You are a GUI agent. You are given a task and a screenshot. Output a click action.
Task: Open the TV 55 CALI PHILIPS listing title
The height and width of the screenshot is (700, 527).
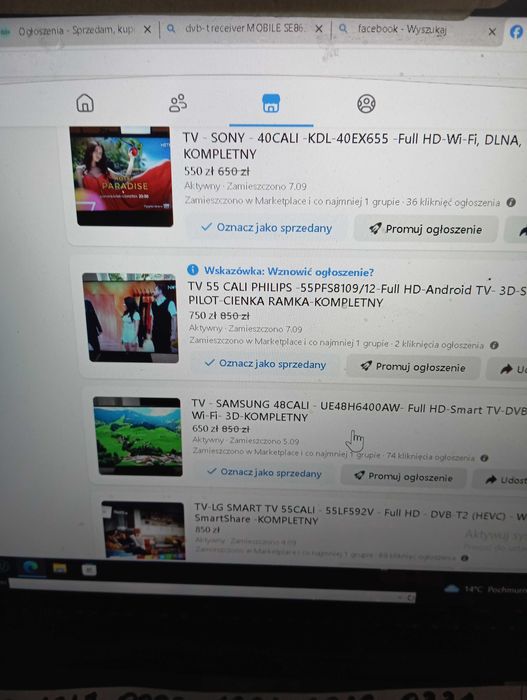click(x=357, y=295)
